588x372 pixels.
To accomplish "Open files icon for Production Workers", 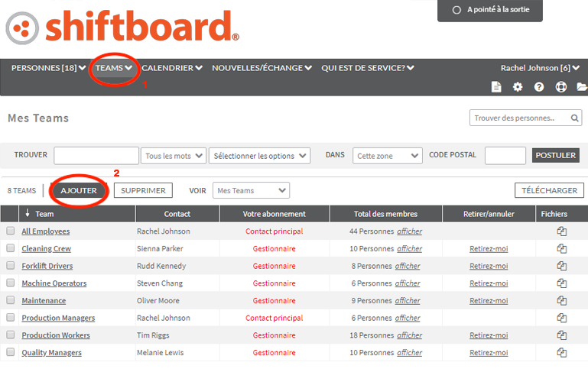I will click(x=562, y=335).
